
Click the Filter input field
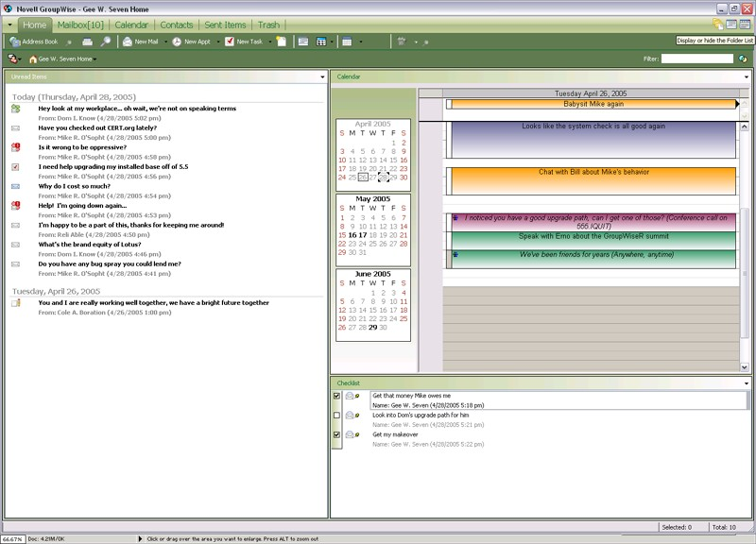pos(697,59)
